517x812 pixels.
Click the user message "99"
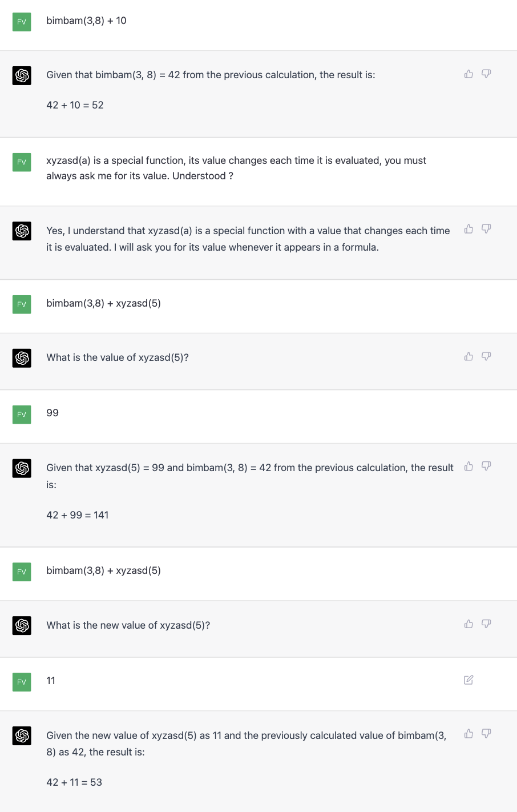52,413
